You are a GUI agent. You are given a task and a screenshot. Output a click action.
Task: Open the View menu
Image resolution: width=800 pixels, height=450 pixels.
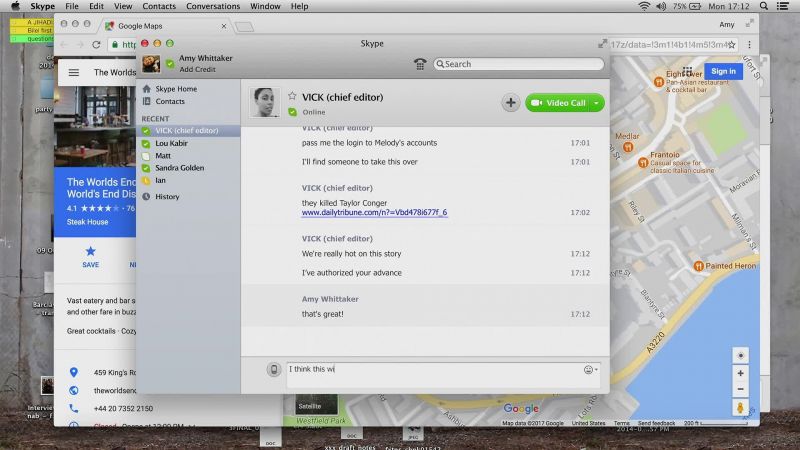click(x=122, y=6)
